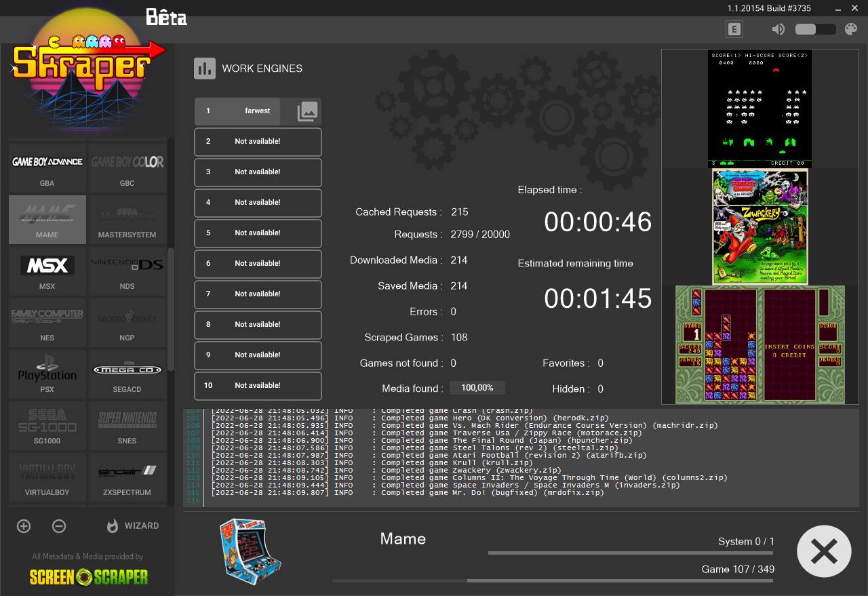Select the VIRTUALBOY system tile

coord(47,477)
